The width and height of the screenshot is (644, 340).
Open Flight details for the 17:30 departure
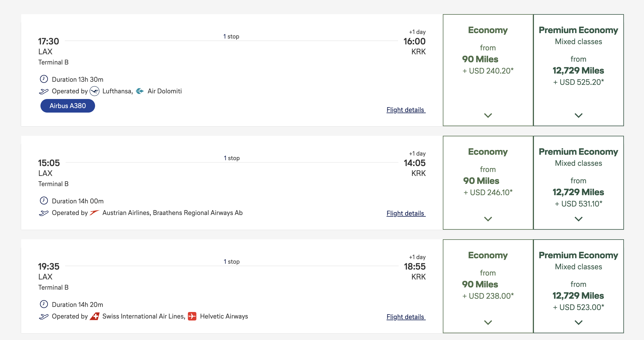406,110
